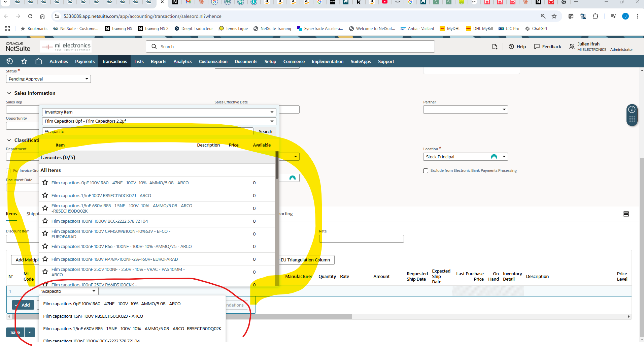
Task: Go to NetSuite Home icon
Action: (x=39, y=61)
